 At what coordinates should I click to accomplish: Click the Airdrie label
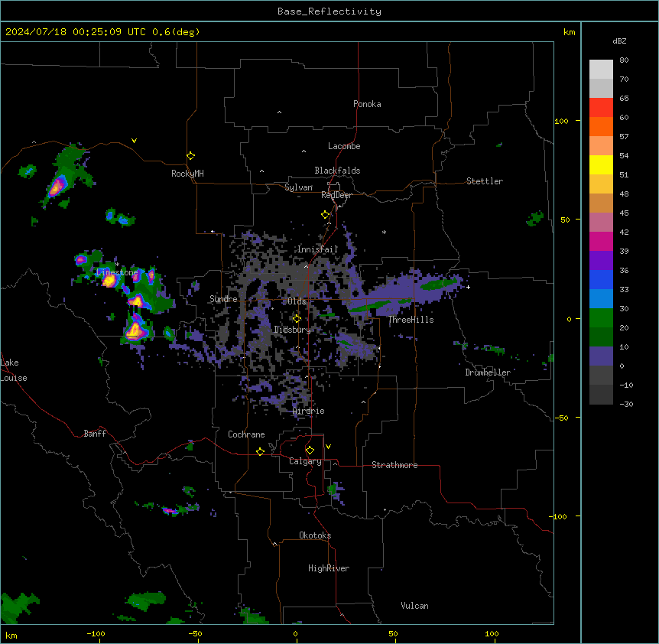308,411
